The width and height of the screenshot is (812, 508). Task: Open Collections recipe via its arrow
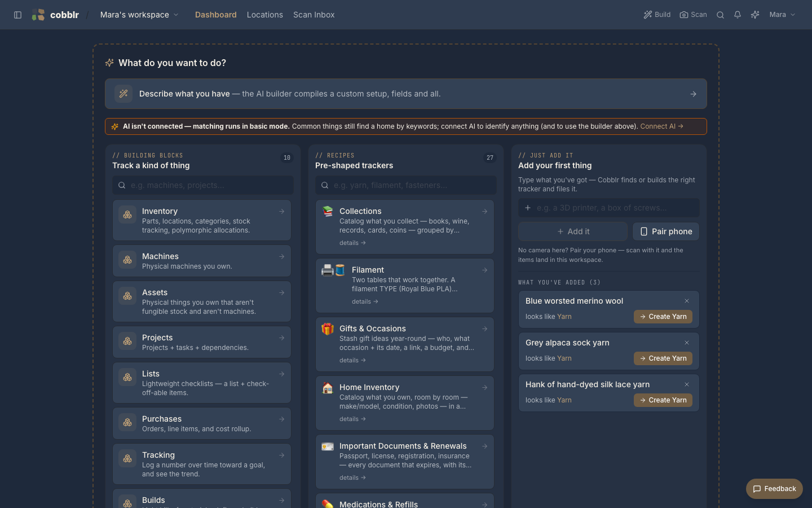[485, 211]
